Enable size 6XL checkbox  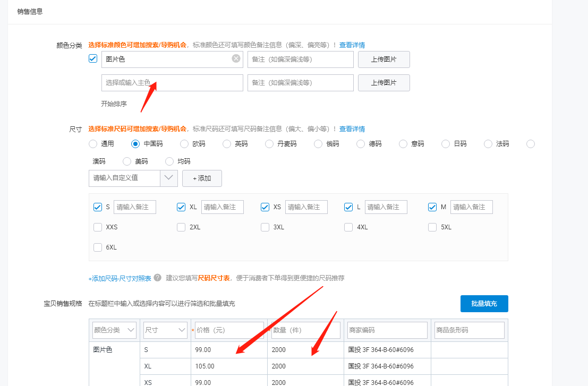(x=98, y=247)
